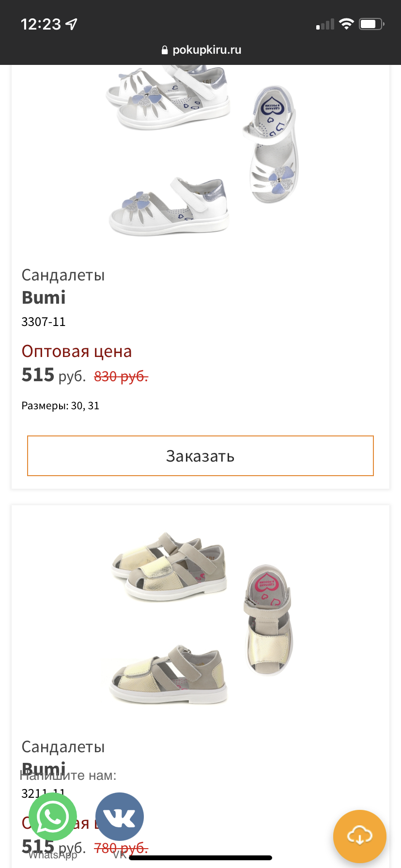Click the Заказать button for sandals 3307-11
401x868 pixels.
[200, 456]
